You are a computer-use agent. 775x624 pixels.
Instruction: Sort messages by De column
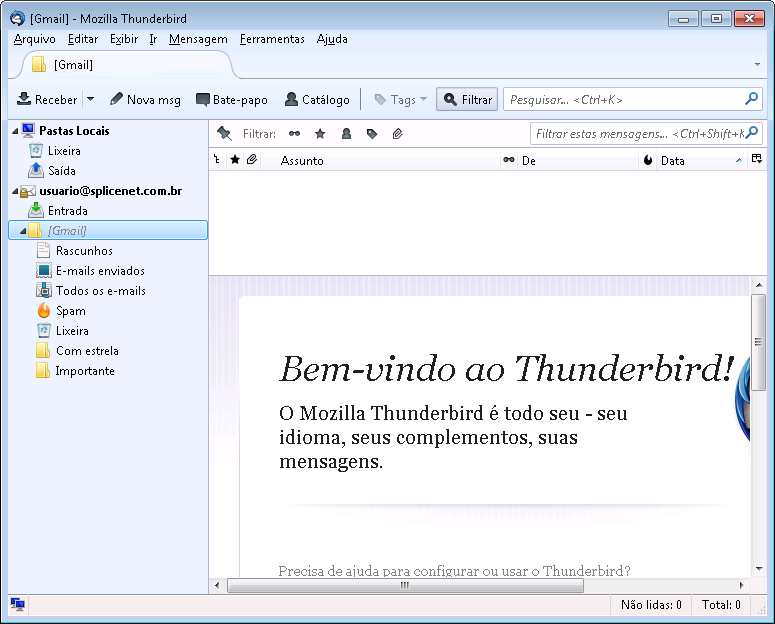click(x=578, y=160)
